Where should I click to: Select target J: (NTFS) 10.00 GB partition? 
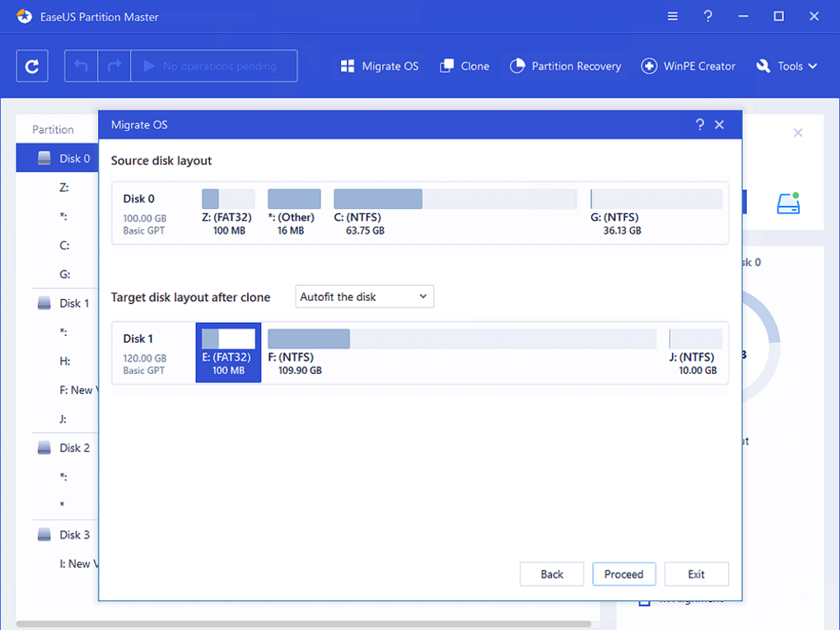coord(695,352)
